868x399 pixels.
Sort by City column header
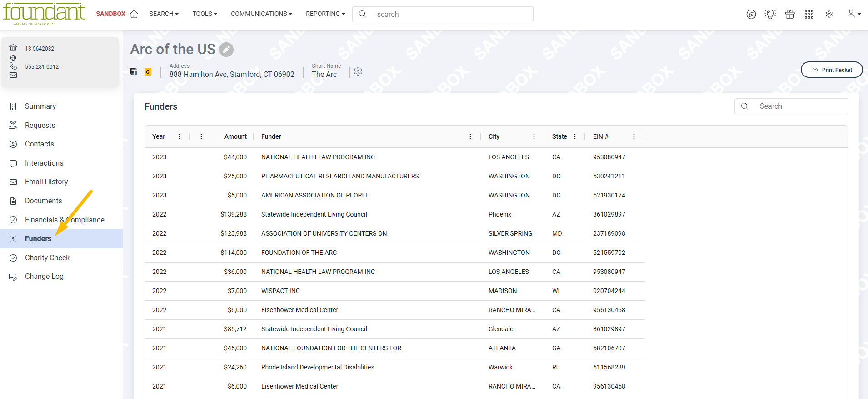pyautogui.click(x=494, y=136)
